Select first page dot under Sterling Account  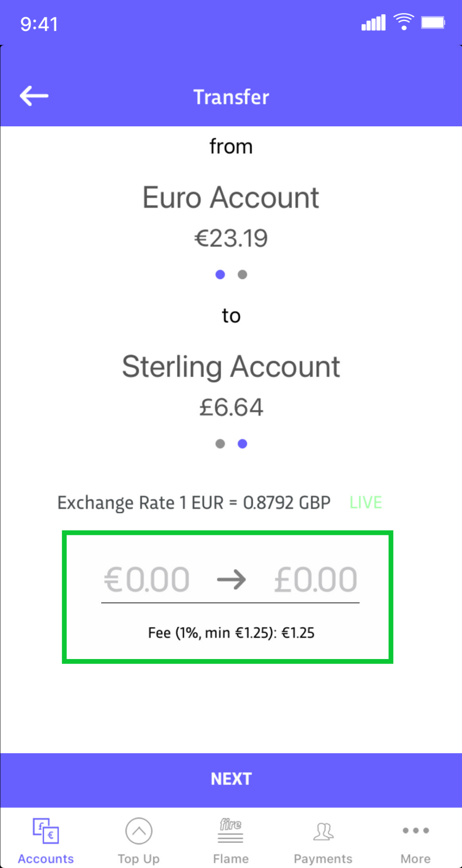point(220,444)
